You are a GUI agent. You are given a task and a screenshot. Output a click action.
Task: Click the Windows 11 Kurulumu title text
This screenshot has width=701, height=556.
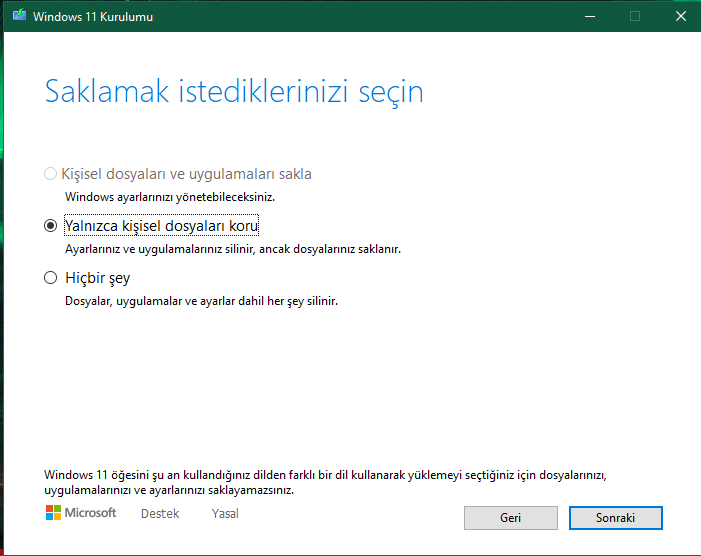pyautogui.click(x=93, y=17)
